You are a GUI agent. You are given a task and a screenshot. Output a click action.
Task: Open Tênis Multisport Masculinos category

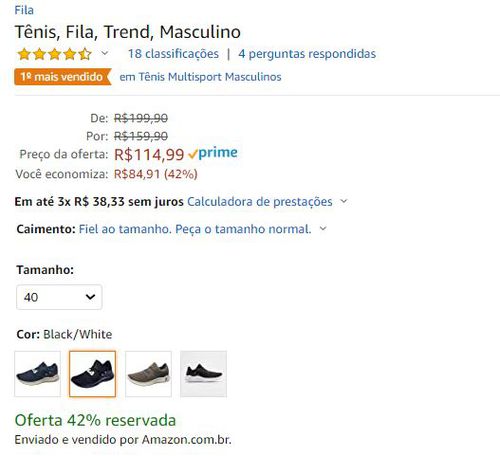point(200,77)
